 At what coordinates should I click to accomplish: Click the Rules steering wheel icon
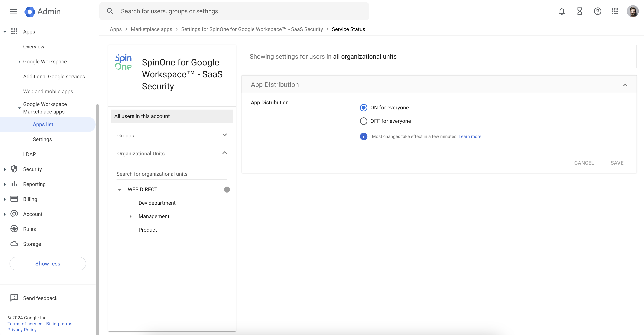(x=14, y=229)
